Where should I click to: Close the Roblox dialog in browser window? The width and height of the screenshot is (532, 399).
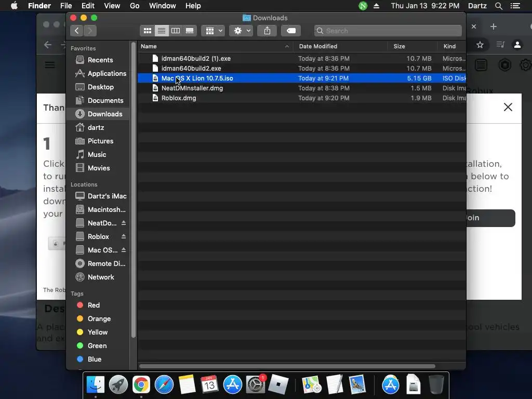508,107
